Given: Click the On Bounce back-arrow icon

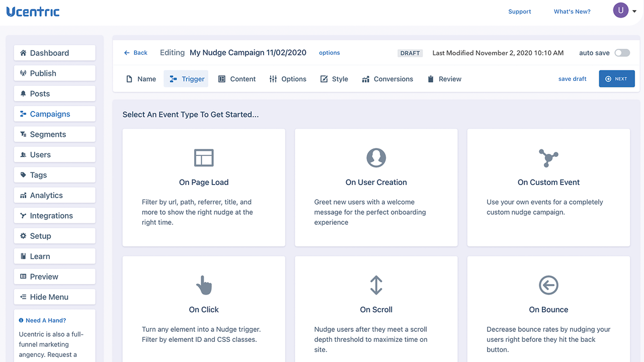Looking at the screenshot, I should (548, 285).
